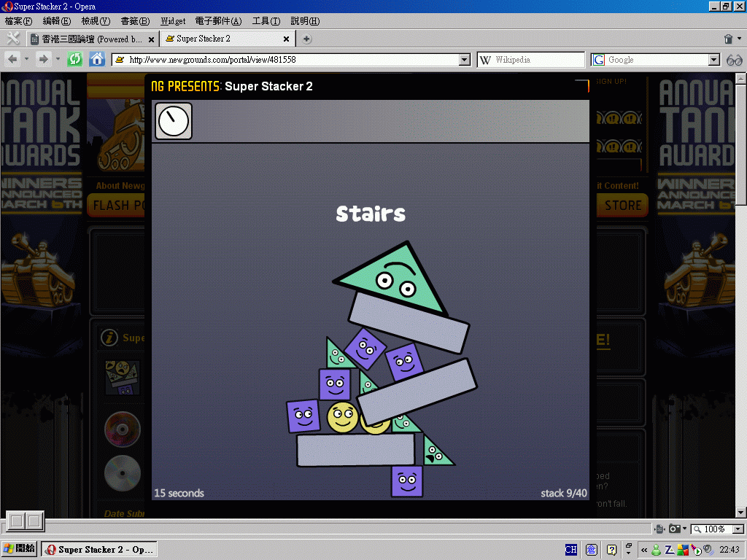The width and height of the screenshot is (747, 560).
Task: Click the Wikipedia W search icon
Action: [x=485, y=60]
